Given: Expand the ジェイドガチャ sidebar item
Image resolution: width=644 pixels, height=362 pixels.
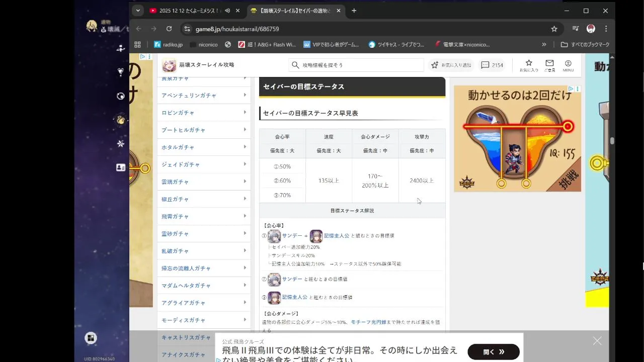Looking at the screenshot, I should pos(204,164).
